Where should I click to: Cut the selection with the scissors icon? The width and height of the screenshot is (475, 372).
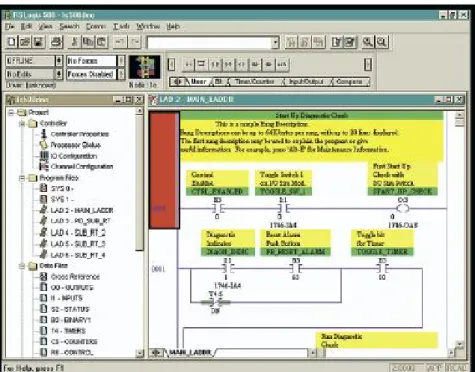74,42
